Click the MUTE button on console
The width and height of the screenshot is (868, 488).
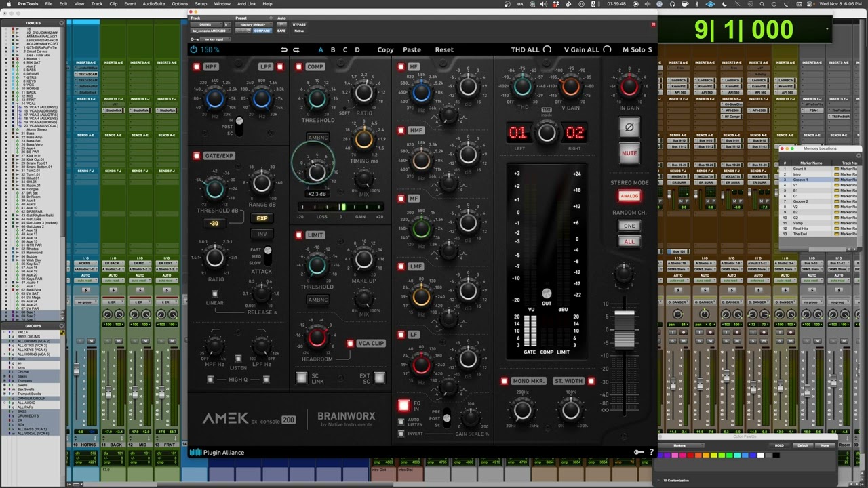point(629,153)
